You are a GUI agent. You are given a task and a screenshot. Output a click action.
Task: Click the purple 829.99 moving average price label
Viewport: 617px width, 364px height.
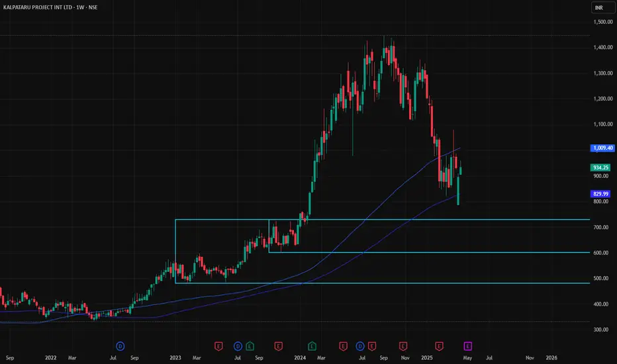[x=600, y=194]
